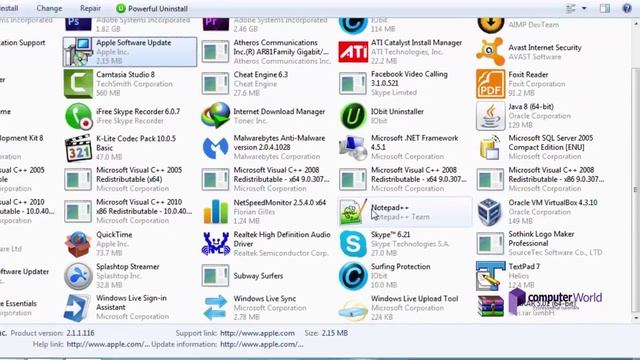This screenshot has width=640, height=360.
Task: Click the AIMP DevTeam entry icon
Action: pyautogui.click(x=490, y=25)
